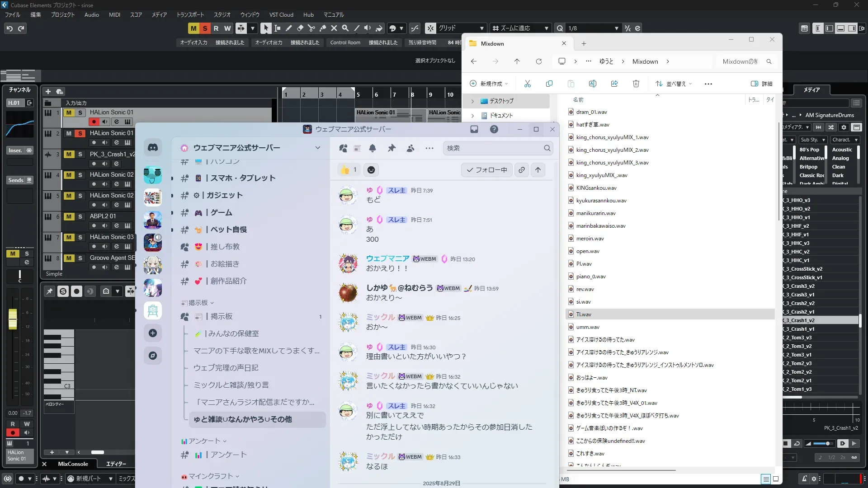
Task: Open Discord notification bell settings
Action: [x=373, y=148]
